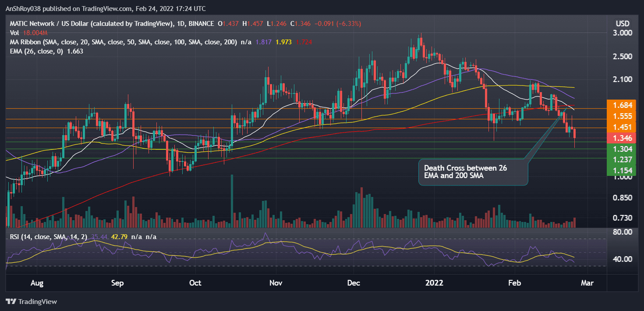Image resolution: width=644 pixels, height=311 pixels.
Task: Select the RSI (14, close, SMA) indicator label
Action: click(x=48, y=236)
